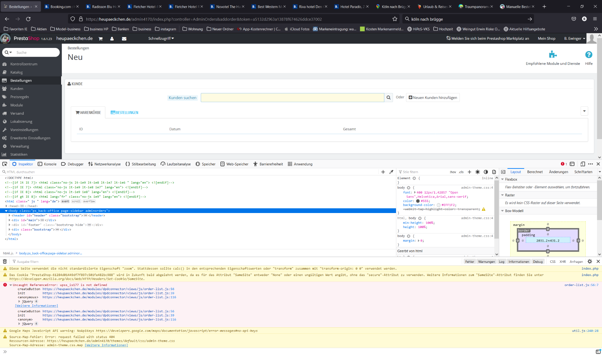Clear the console with the trash icon
The image size is (602, 364).
click(5, 261)
